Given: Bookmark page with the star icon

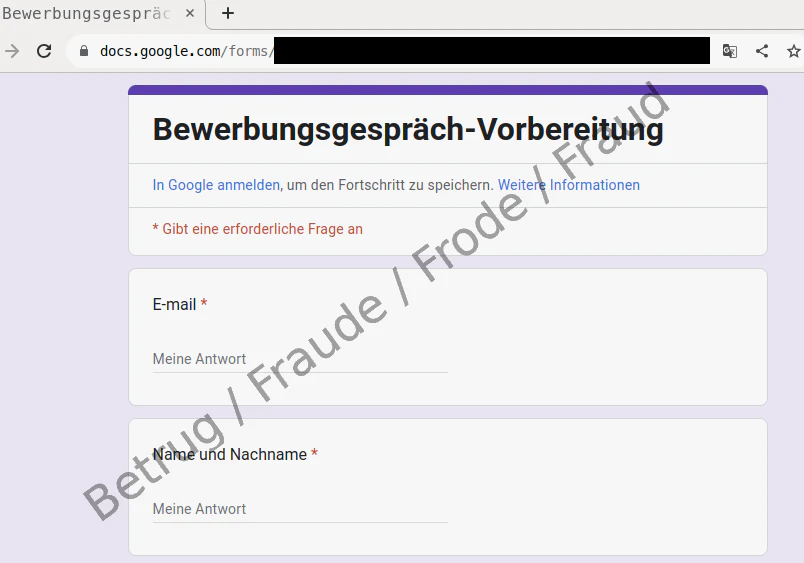Looking at the screenshot, I should click(x=793, y=51).
